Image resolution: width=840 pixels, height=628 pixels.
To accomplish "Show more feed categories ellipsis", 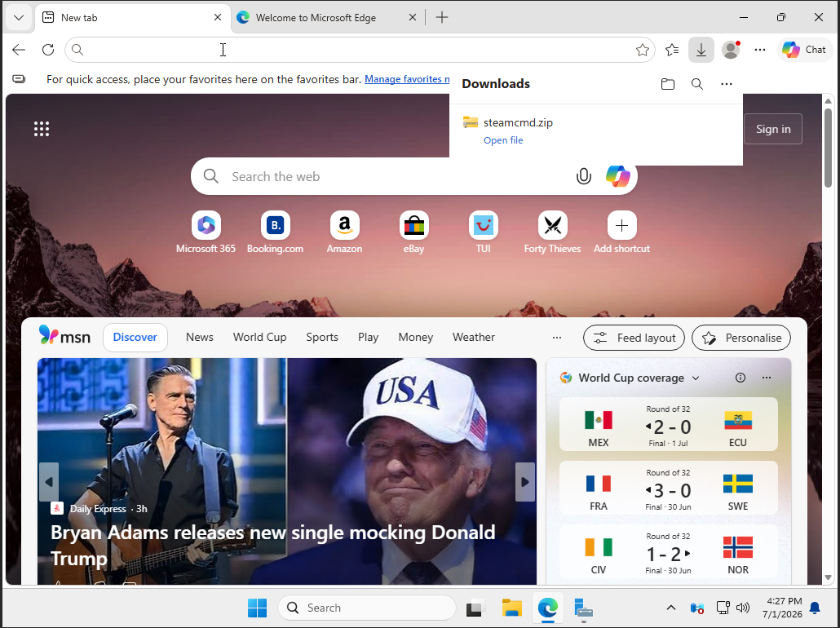I will pyautogui.click(x=557, y=337).
